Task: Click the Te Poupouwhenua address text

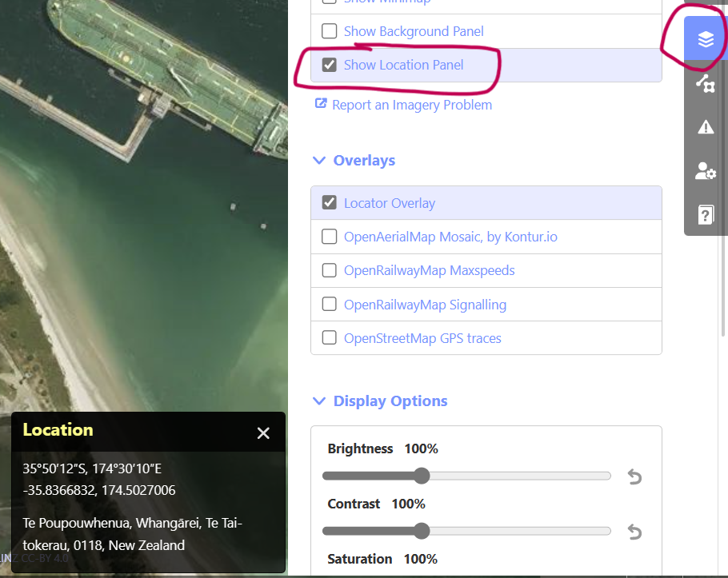Action: 132,534
